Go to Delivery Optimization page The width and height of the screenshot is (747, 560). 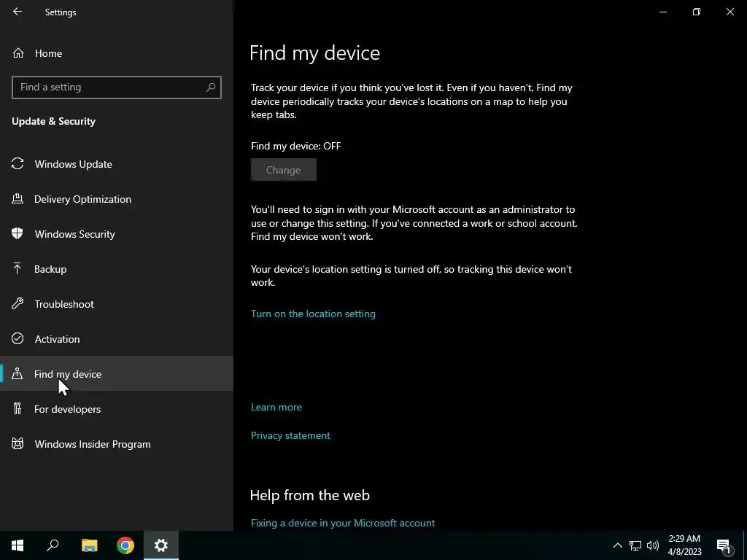click(117, 199)
